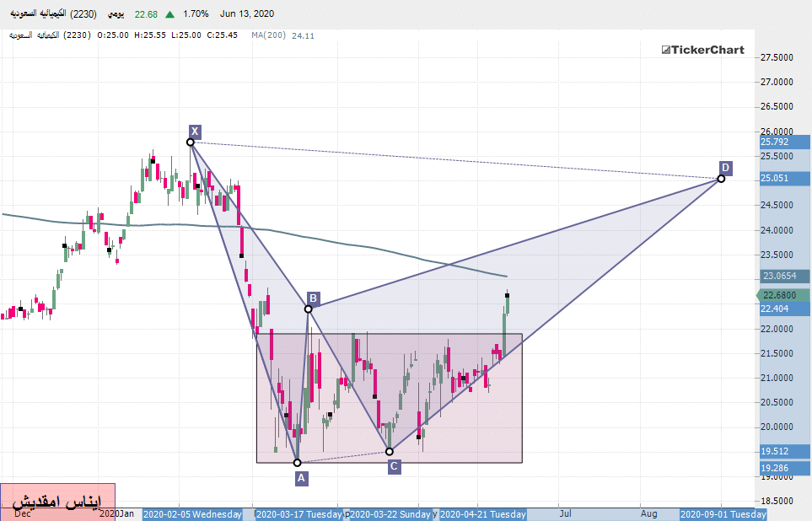This screenshot has height=521, width=812.
Task: Click the circular anchor handle at point D
Action: [721, 179]
